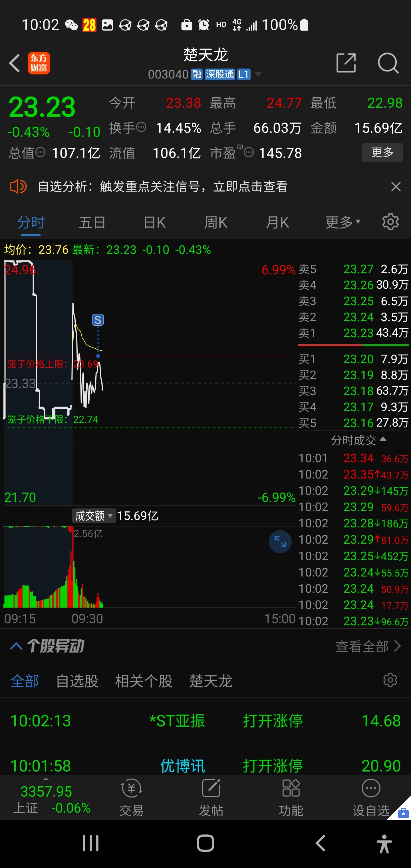
Task: Select 买1 price 23.20 row
Action: coord(353,359)
